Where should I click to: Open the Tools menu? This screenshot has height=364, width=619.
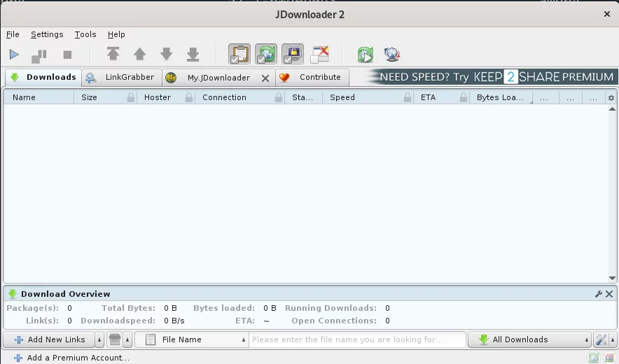click(85, 34)
